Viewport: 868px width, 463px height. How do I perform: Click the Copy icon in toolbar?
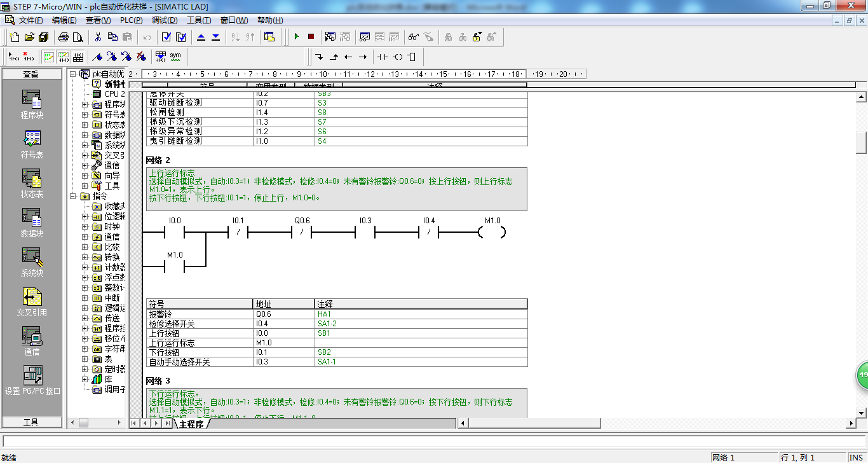tap(112, 37)
